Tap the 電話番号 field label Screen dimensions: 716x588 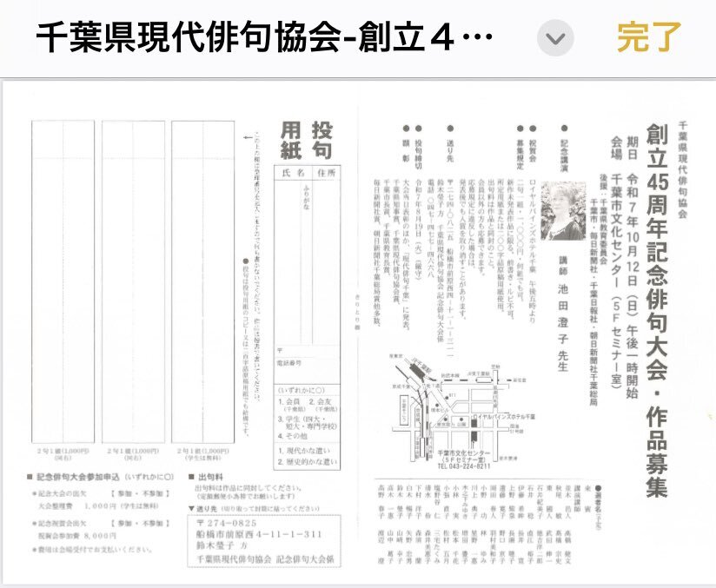click(x=289, y=363)
